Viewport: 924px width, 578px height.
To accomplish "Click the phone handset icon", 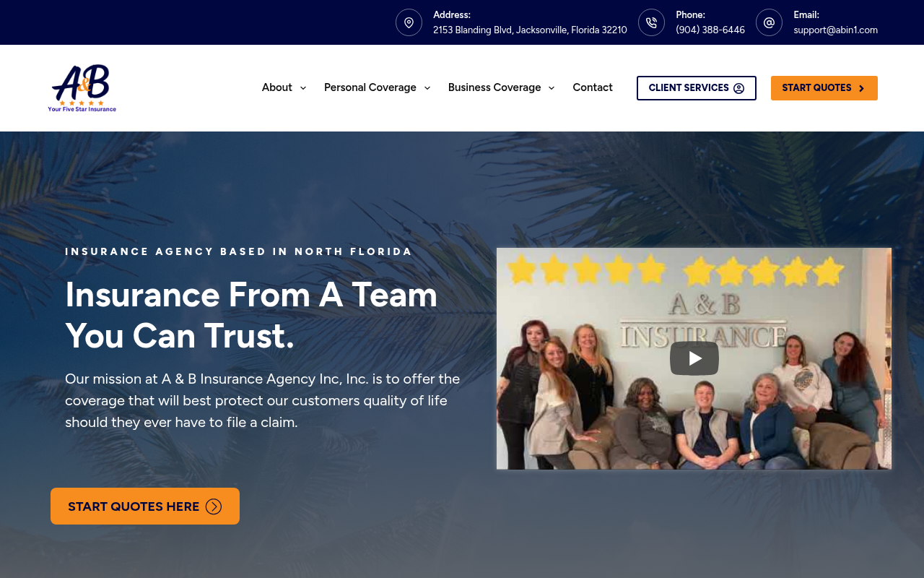I will [x=651, y=22].
